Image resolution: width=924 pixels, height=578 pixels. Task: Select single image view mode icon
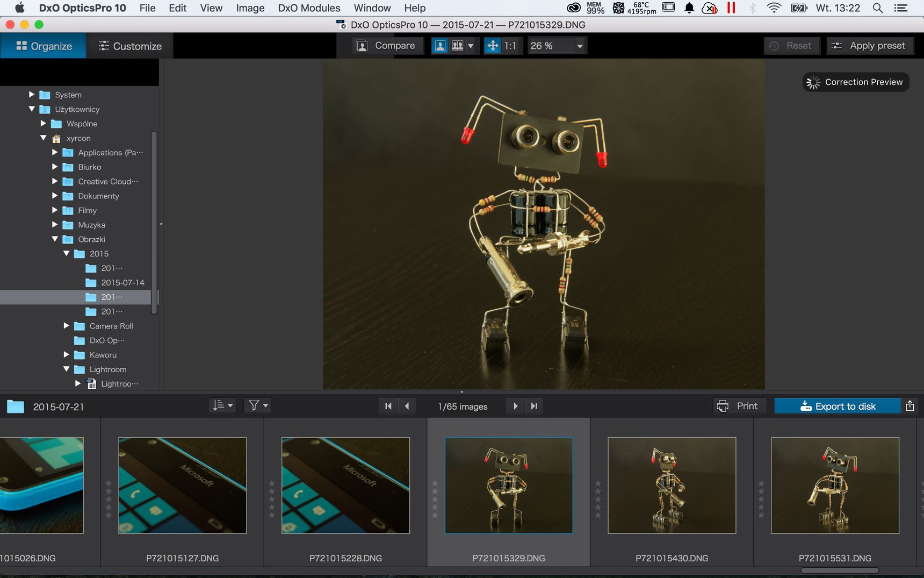click(x=441, y=46)
